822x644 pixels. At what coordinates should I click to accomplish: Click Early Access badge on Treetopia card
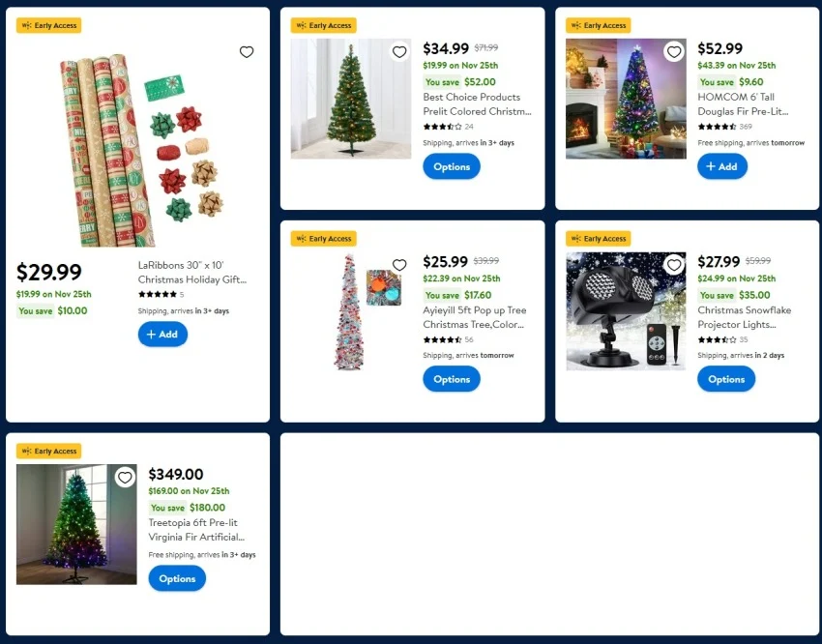[48, 451]
